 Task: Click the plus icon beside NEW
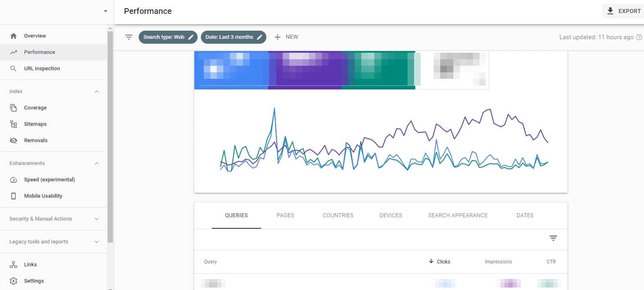coord(277,37)
